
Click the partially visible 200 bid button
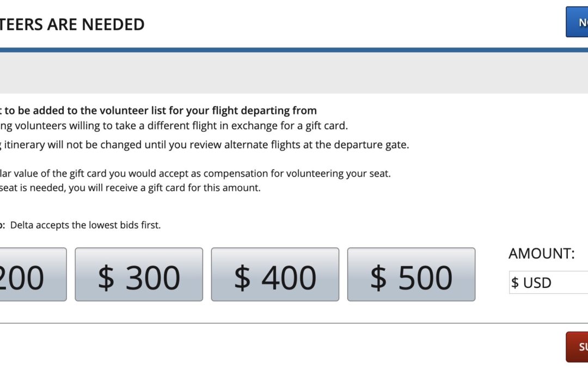click(x=33, y=274)
